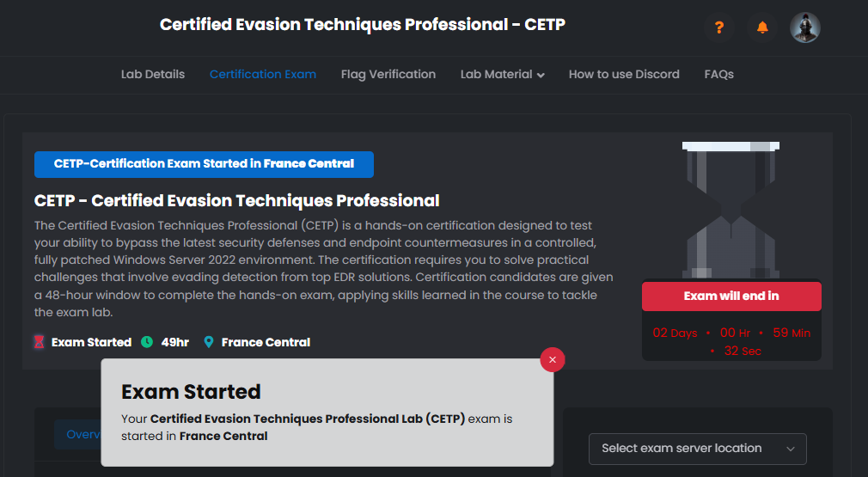Click the Exam Started in France Central banner
Image resolution: width=868 pixels, height=477 pixels.
tap(204, 164)
